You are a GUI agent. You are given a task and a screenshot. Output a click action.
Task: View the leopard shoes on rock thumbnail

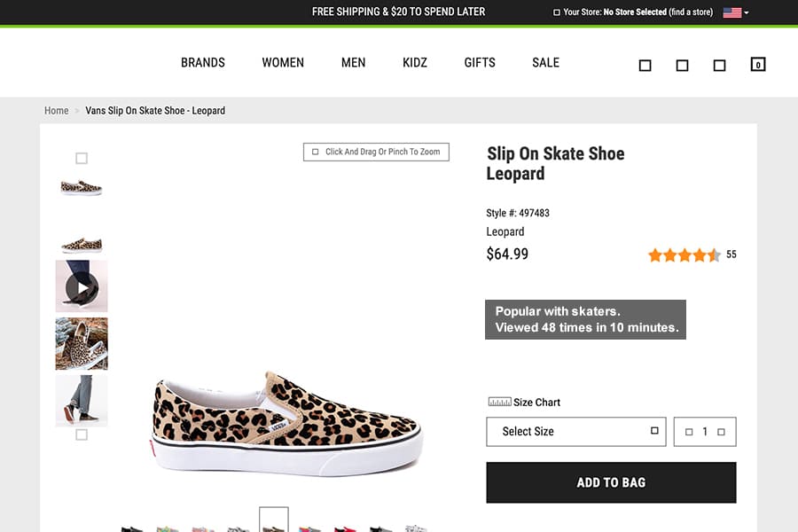[x=82, y=343]
